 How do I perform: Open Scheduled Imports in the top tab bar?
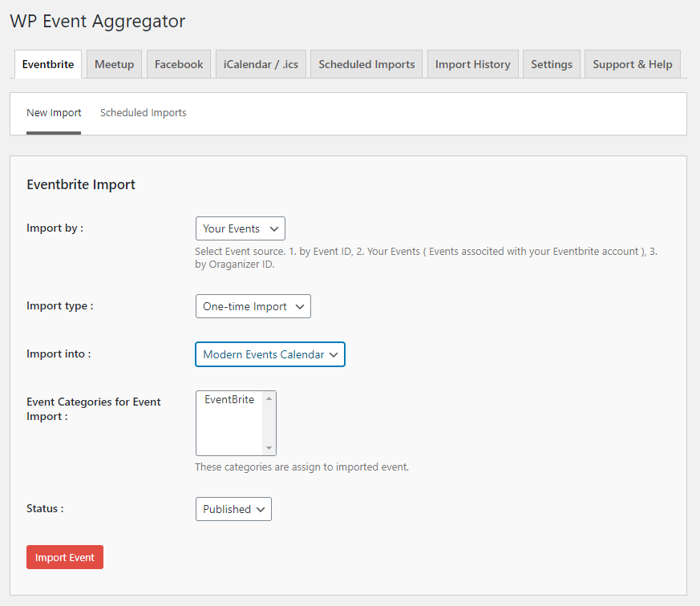366,64
